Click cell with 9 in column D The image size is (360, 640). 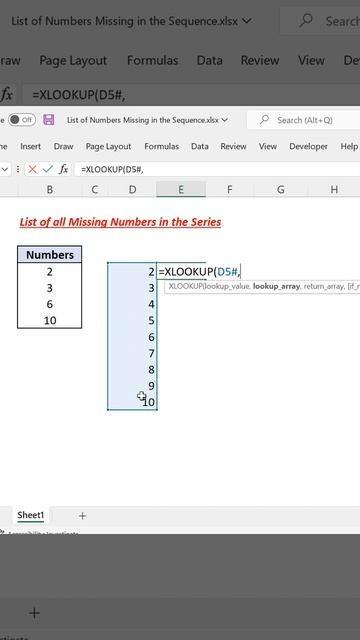point(132,386)
